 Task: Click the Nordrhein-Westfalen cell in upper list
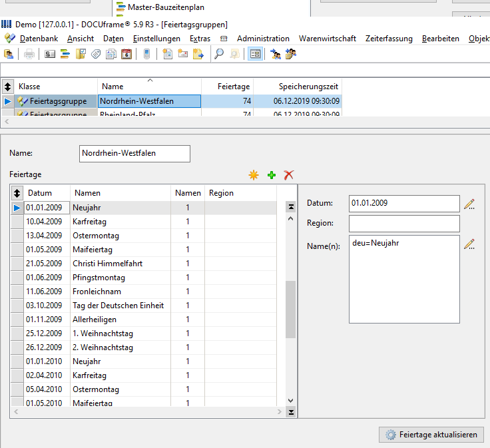pyautogui.click(x=149, y=101)
